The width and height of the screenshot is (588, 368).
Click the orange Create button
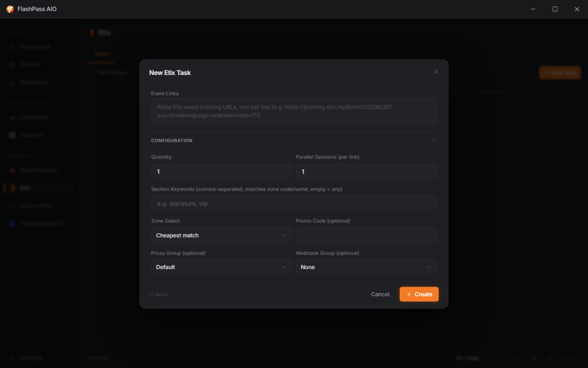click(419, 294)
